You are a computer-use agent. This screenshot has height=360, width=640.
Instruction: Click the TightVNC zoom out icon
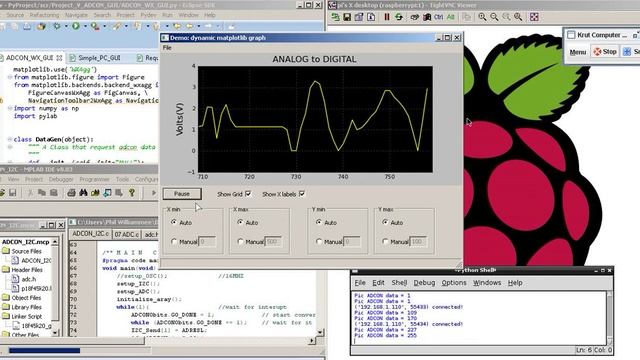(494, 17)
